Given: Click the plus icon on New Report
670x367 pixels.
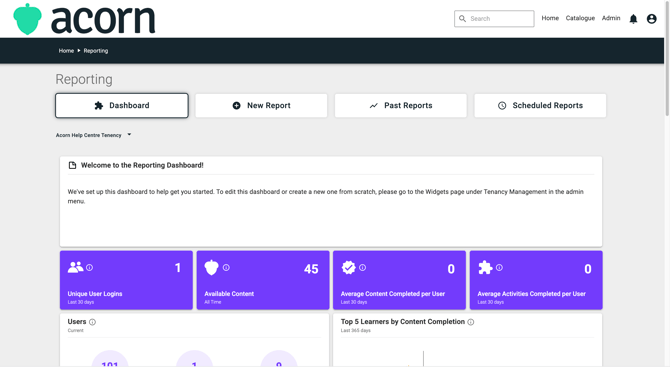Looking at the screenshot, I should click(x=236, y=106).
